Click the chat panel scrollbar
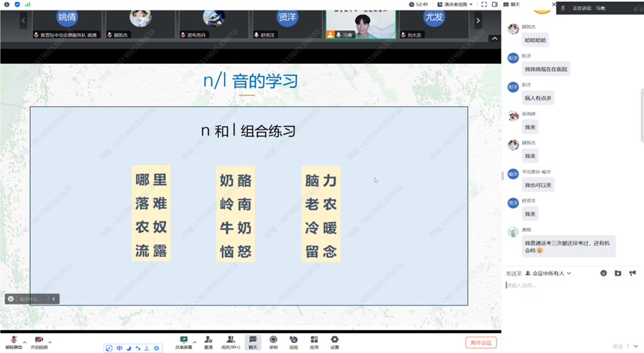The height and width of the screenshot is (353, 644). pos(642,116)
